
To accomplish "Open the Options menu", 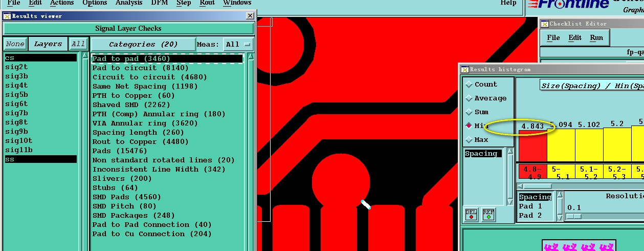I will coord(95,3).
